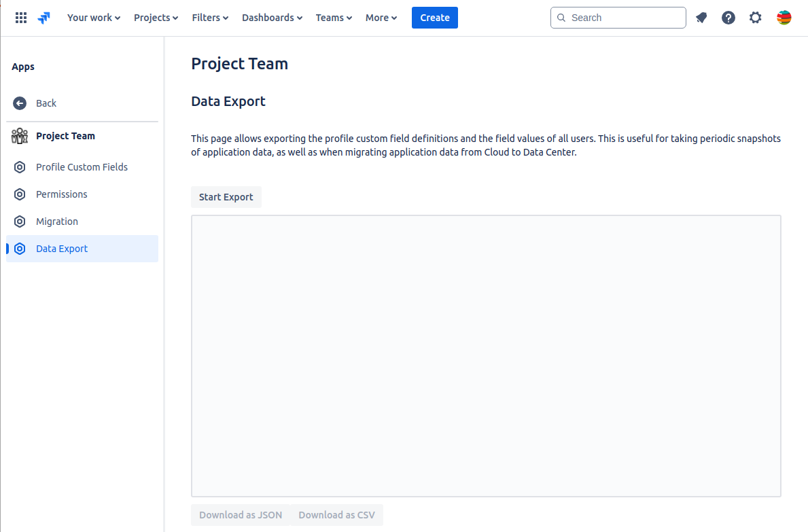This screenshot has width=808, height=532.
Task: Expand the Projects dropdown menu
Action: pyautogui.click(x=156, y=18)
